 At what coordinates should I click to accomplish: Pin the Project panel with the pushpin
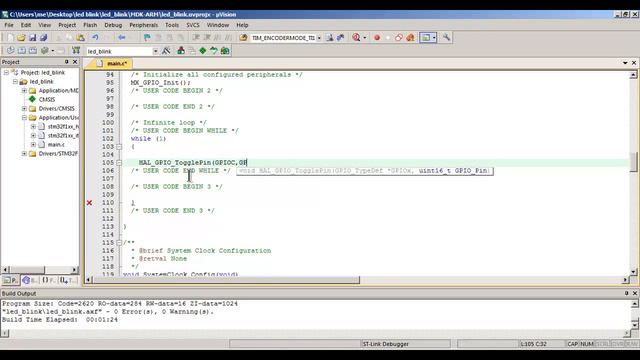[67, 62]
